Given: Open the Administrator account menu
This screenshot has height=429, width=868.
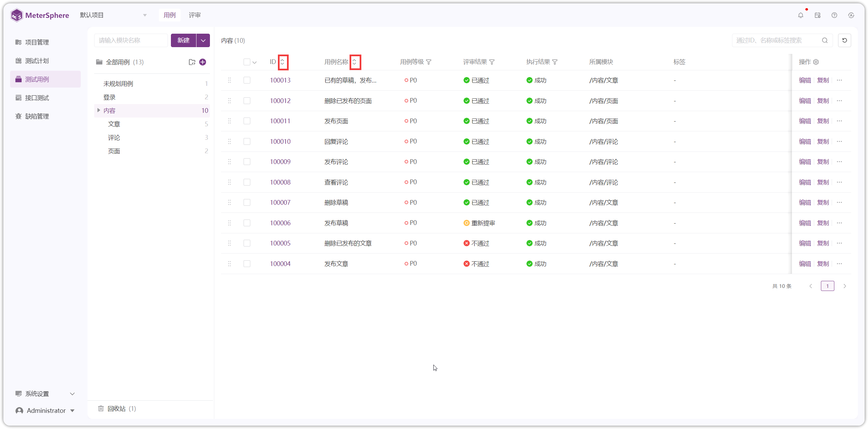Looking at the screenshot, I should 45,411.
